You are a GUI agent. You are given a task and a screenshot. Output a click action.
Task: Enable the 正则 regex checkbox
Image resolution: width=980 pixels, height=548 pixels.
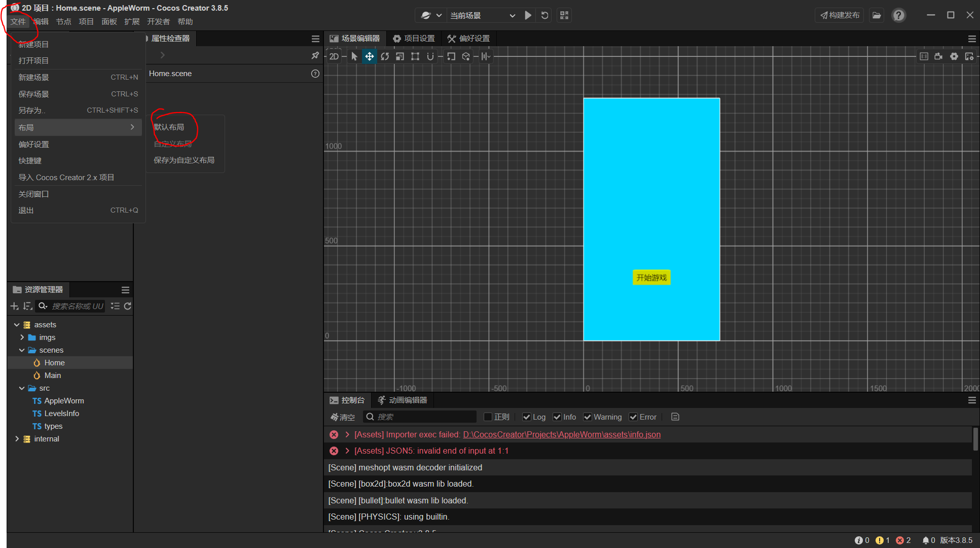click(x=488, y=417)
